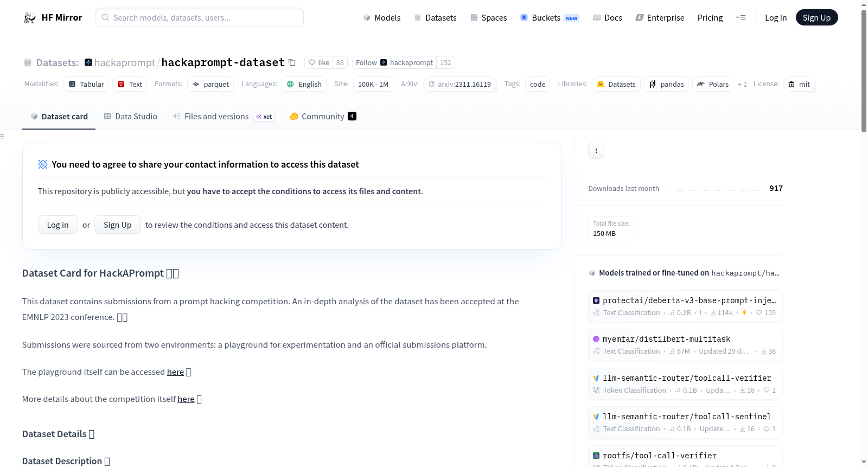Click the hackaprompt-dataset title text
The image size is (868, 467).
pyautogui.click(x=223, y=62)
